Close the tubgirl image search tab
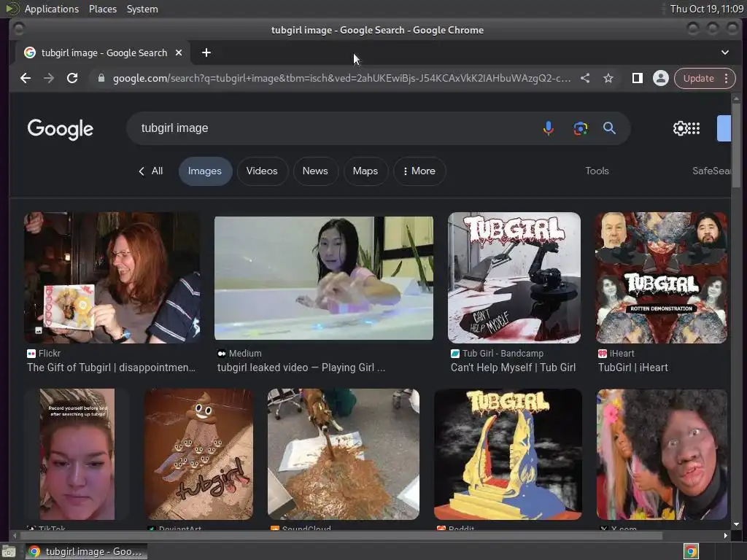This screenshot has height=560, width=747. (x=179, y=52)
